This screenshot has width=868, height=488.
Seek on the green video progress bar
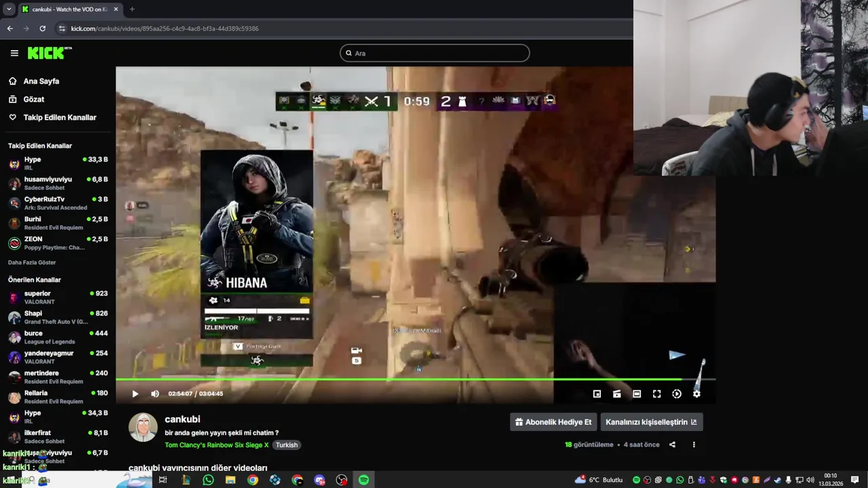[x=415, y=380]
